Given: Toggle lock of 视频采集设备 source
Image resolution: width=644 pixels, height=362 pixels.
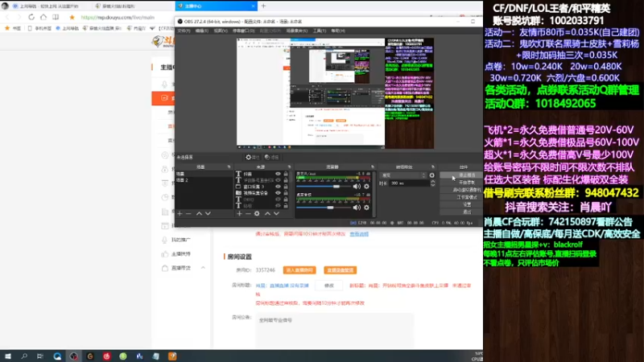Looking at the screenshot, I should click(x=286, y=193).
